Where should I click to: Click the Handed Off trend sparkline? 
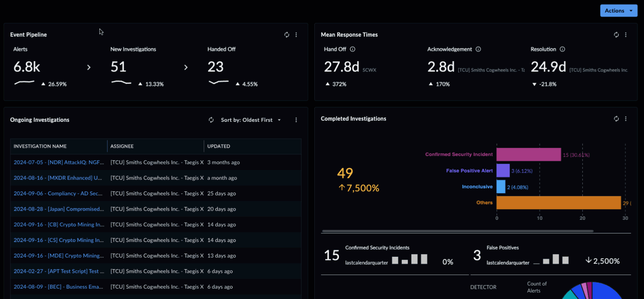[x=219, y=82]
